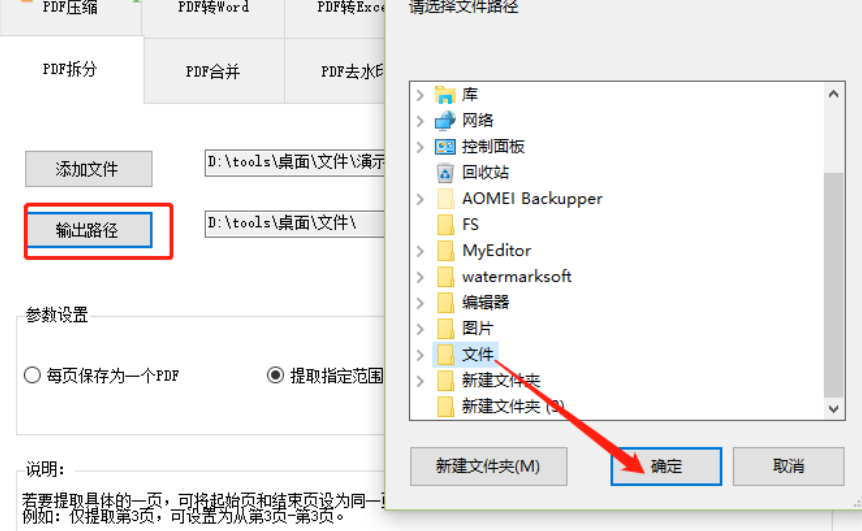Click the 网络 network icon
Image resolution: width=862 pixels, height=531 pixels.
(445, 120)
